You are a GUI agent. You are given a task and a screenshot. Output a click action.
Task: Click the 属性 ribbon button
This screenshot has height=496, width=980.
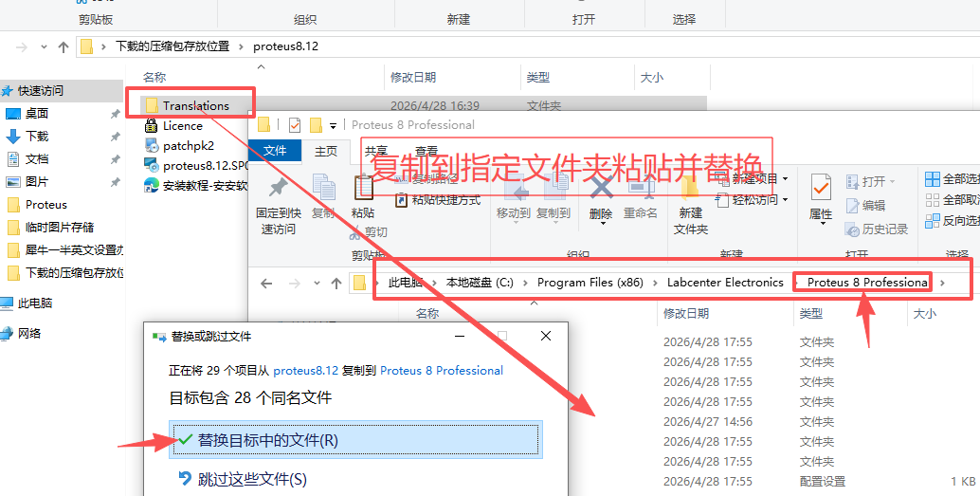click(x=821, y=200)
